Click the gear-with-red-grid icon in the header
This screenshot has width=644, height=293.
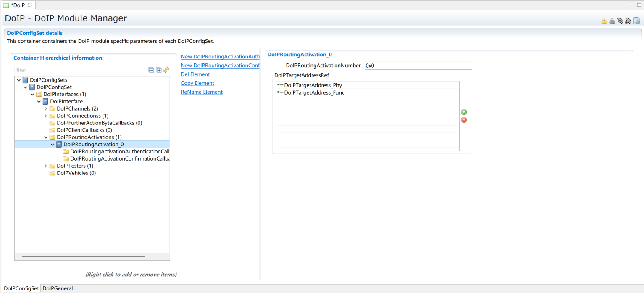click(x=628, y=21)
